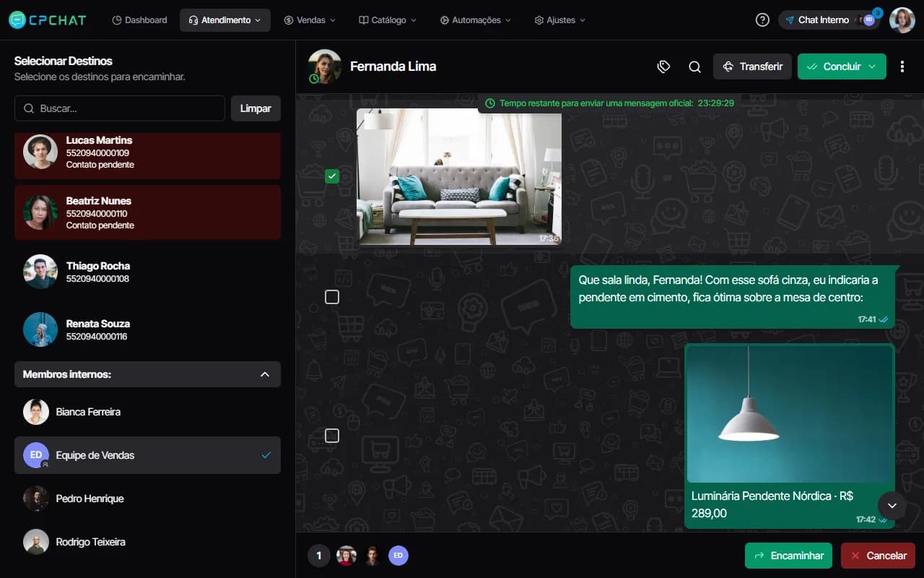The width and height of the screenshot is (924, 578).
Task: Open the sofa living room photo
Action: 459,177
